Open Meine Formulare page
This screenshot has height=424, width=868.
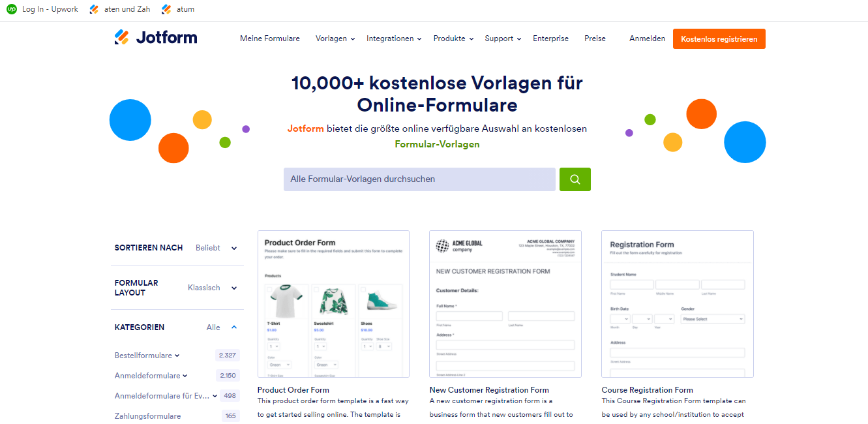(270, 38)
